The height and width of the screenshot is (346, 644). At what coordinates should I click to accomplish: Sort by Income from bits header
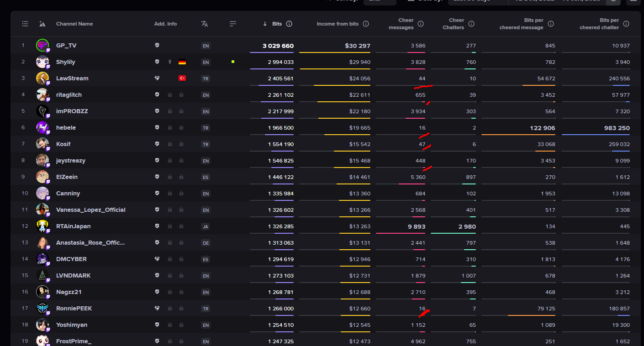point(338,24)
